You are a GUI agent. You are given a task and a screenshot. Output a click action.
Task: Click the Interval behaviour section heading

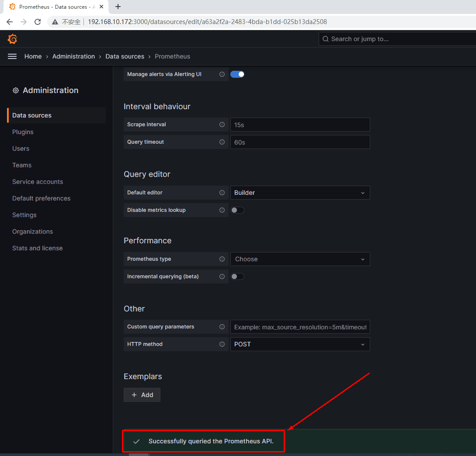(157, 107)
